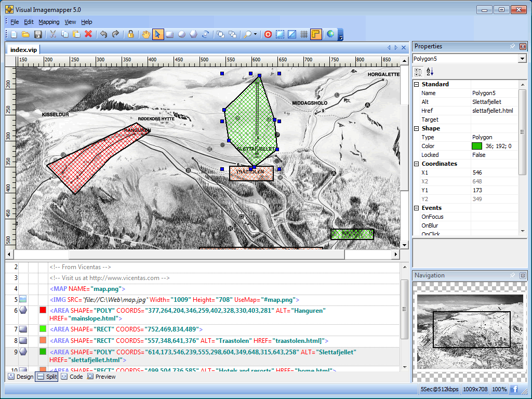The width and height of the screenshot is (532, 399).
Task: Open the File menu
Action: coord(15,22)
